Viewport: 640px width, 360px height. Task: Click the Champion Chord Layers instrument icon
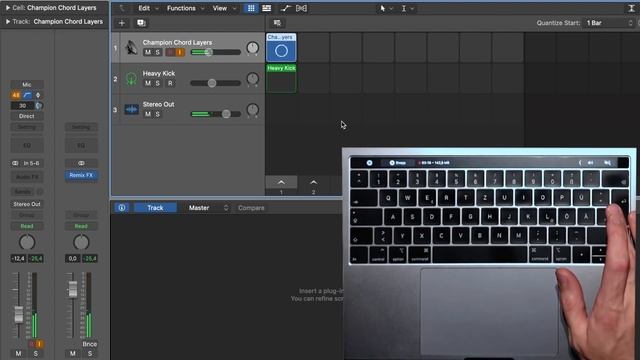pos(131,47)
